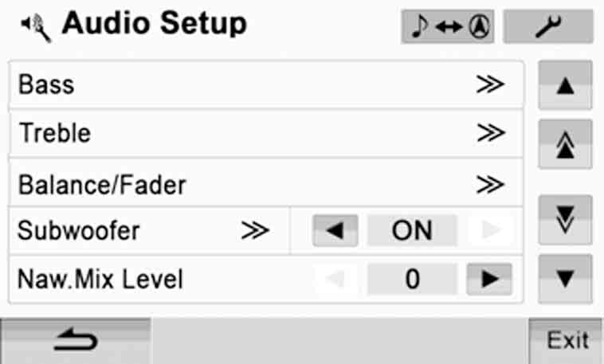The width and height of the screenshot is (604, 364).
Task: Select the Balance/Fader menu row
Action: click(x=266, y=183)
